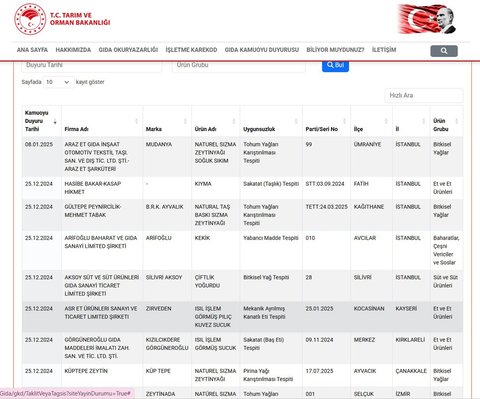The height and width of the screenshot is (399, 480).
Task: Open the ANA SAYFA menu item
Action: tap(32, 50)
